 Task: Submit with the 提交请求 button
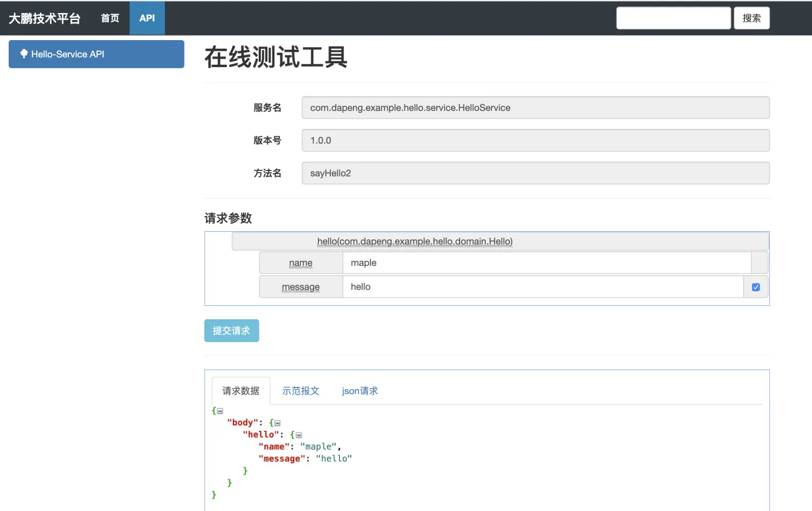[x=232, y=331]
